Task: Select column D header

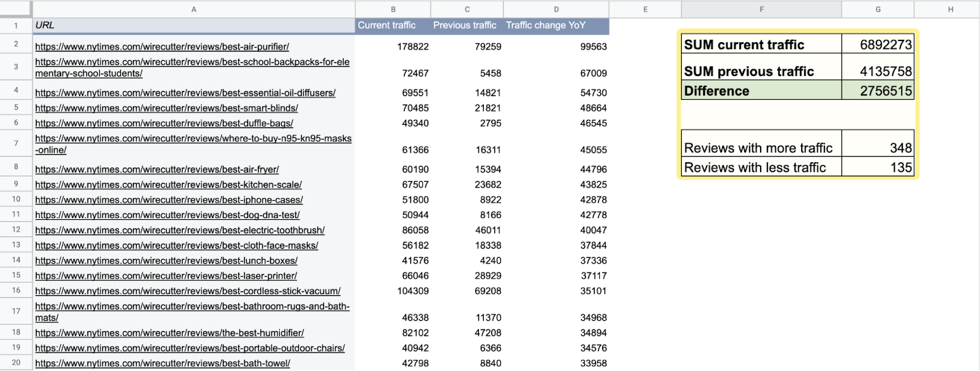Action: pos(556,9)
